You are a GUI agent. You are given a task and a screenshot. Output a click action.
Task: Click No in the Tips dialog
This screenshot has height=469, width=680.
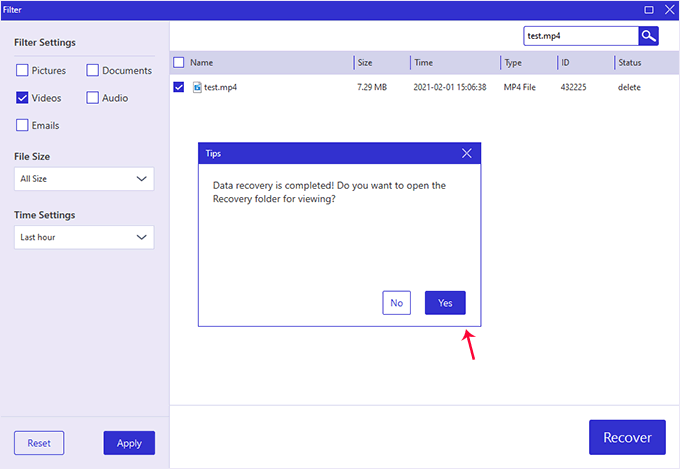click(396, 303)
